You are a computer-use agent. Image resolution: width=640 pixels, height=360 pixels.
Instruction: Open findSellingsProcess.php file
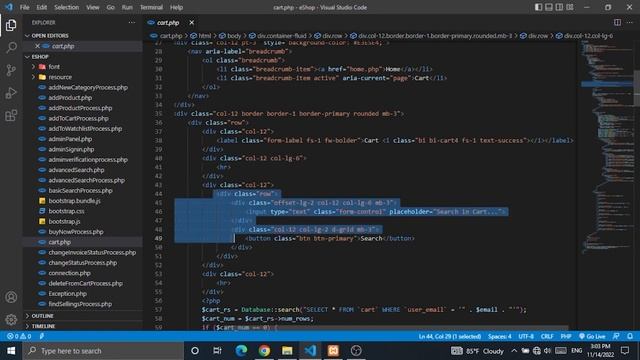click(80, 304)
